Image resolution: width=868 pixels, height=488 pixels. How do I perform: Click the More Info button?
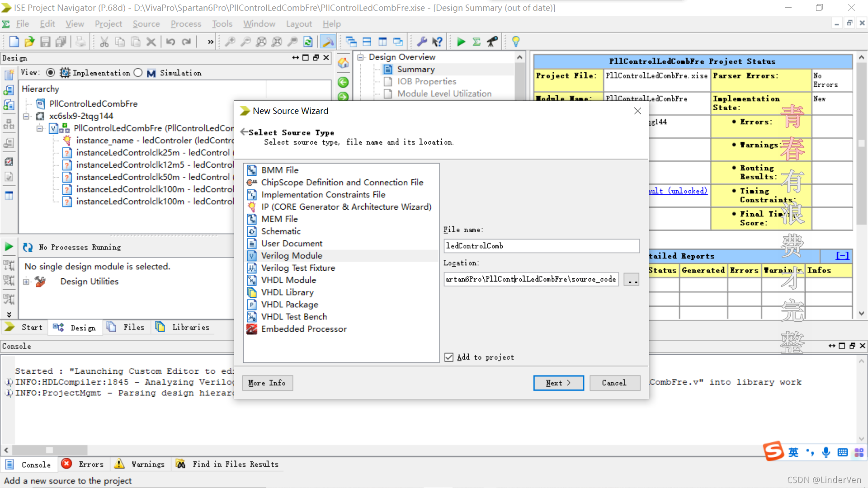pos(267,383)
